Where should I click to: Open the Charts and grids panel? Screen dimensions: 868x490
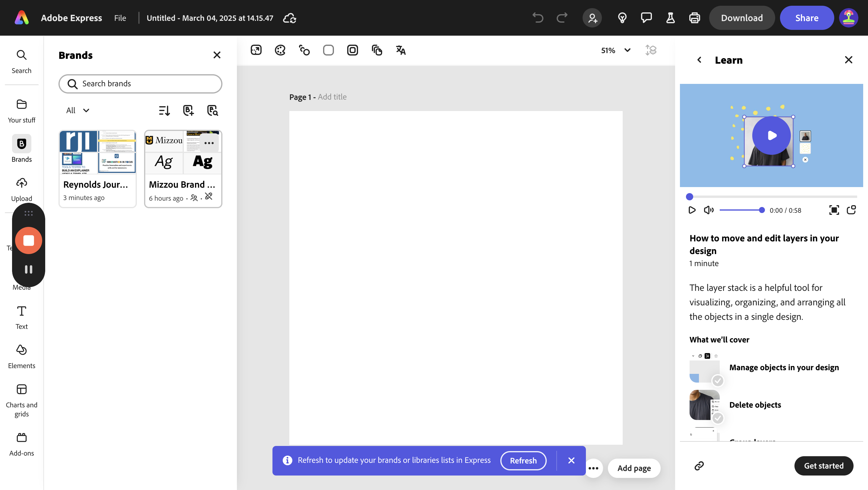click(x=21, y=399)
